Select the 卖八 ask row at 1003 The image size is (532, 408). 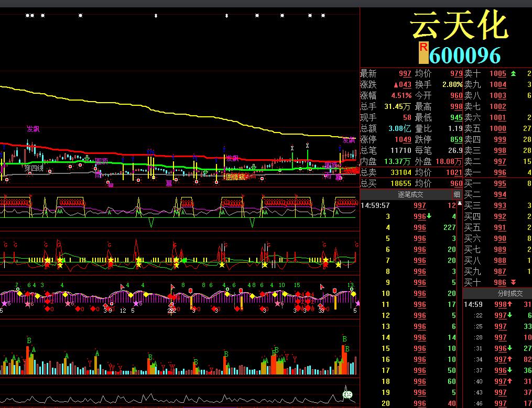tap(498, 95)
